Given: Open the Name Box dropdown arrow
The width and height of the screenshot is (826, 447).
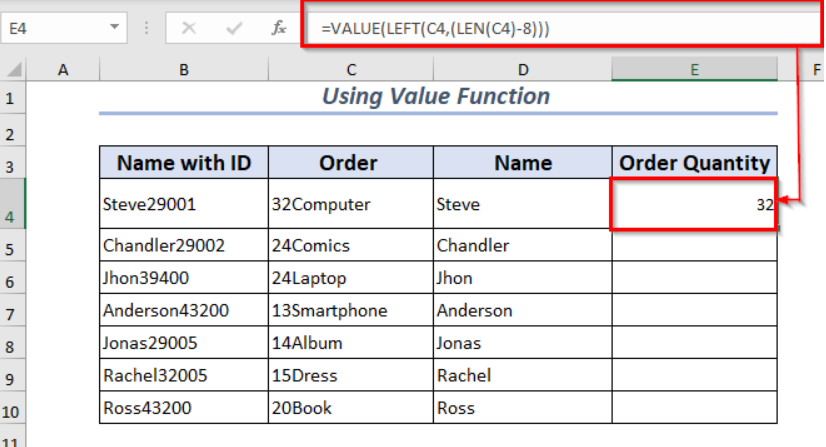Looking at the screenshot, I should pos(116,29).
